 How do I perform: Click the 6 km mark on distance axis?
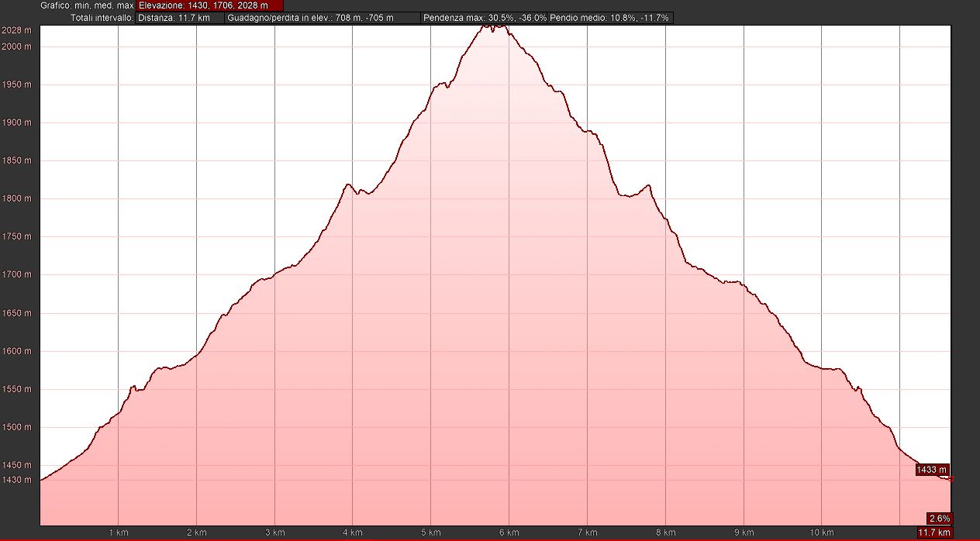[x=509, y=532]
